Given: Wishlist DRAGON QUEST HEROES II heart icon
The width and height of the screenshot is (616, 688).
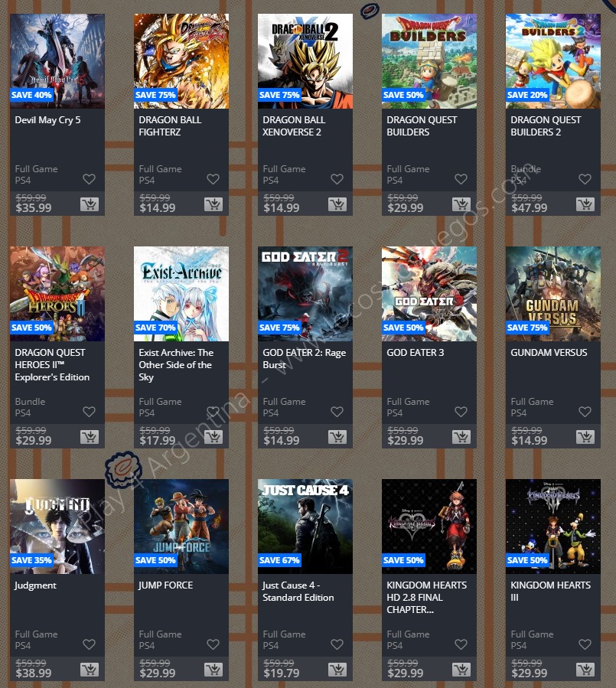Looking at the screenshot, I should pyautogui.click(x=89, y=412).
